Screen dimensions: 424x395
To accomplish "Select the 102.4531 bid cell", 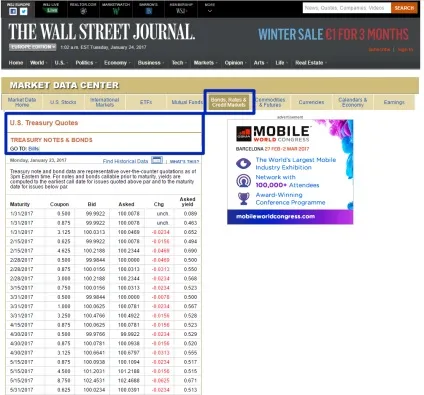I will click(x=94, y=380).
